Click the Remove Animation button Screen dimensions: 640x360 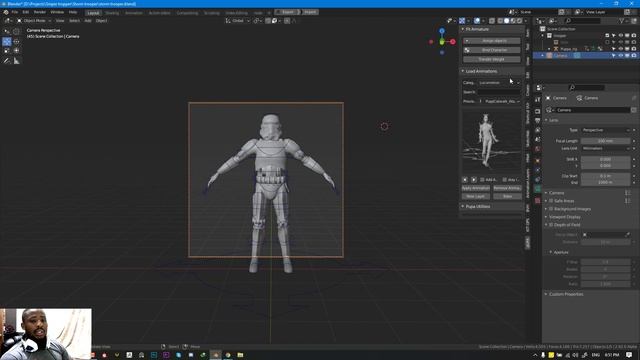[507, 188]
